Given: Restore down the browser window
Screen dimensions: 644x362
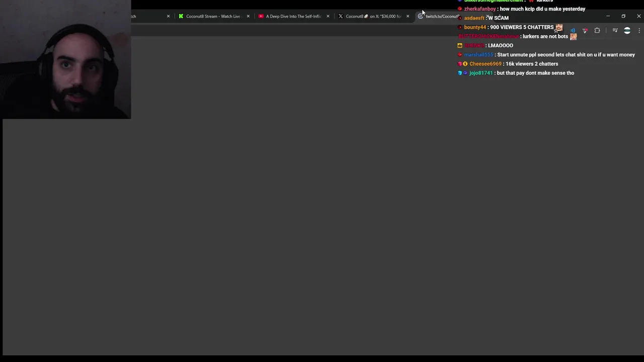Looking at the screenshot, I should (623, 16).
